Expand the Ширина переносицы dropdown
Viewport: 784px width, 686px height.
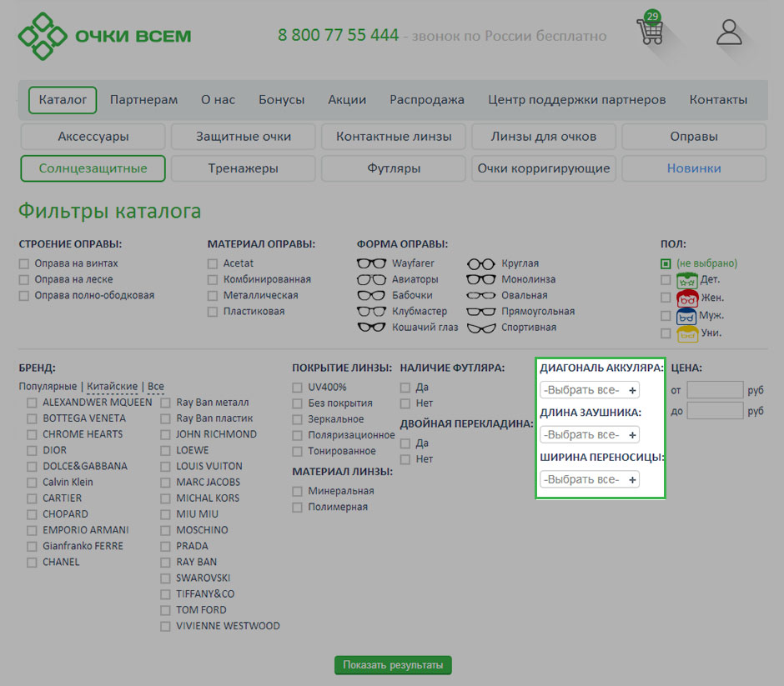[589, 479]
